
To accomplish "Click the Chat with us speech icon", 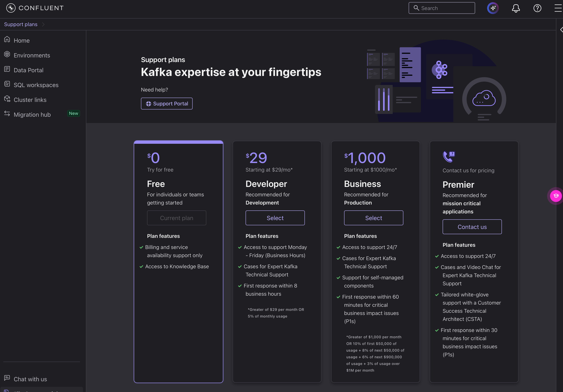I will click(7, 378).
